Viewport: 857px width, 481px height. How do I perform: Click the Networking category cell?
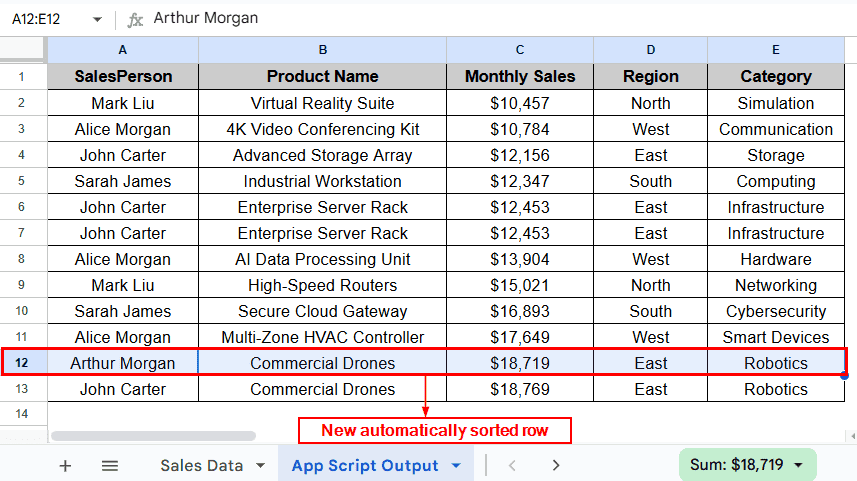(776, 285)
